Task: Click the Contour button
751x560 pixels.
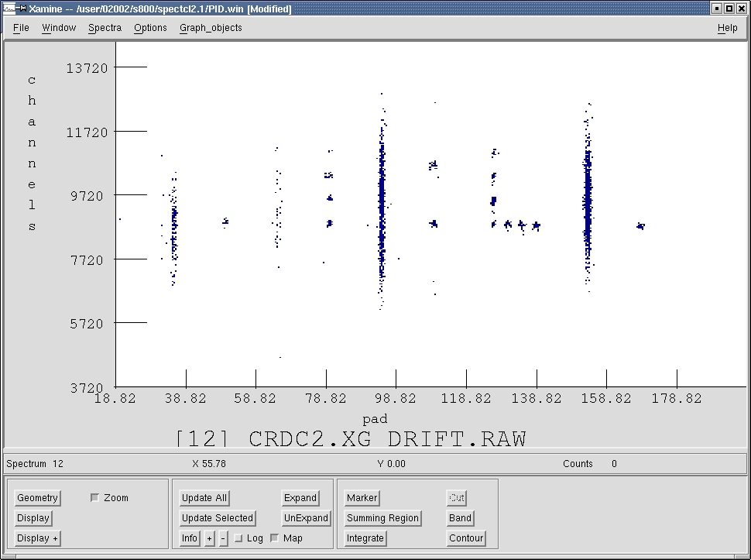Action: 465,538
